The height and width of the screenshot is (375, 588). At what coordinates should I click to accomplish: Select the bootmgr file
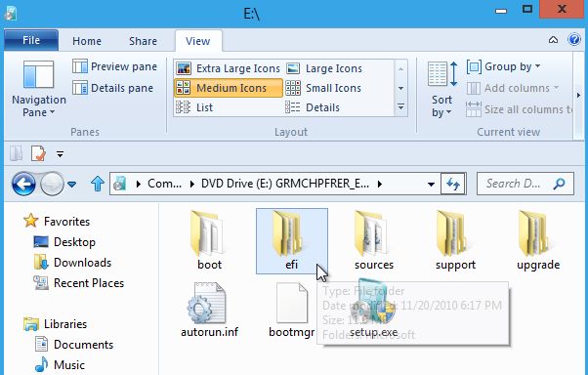pos(292,311)
